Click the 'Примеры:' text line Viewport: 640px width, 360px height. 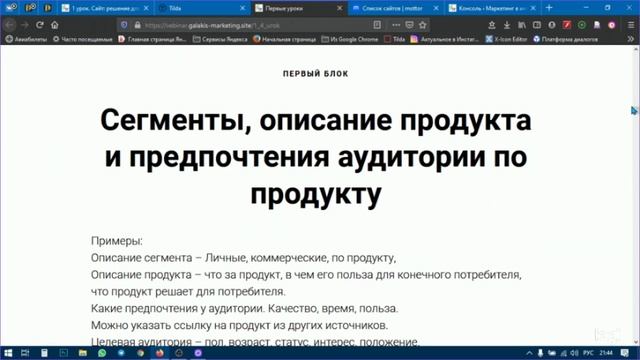(117, 241)
